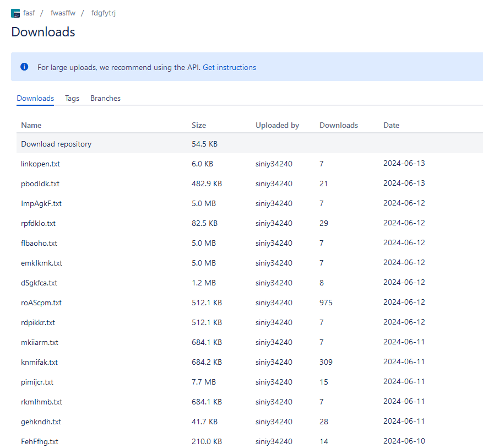483x448 pixels.
Task: Click the 2024-06-10 date cell
Action: [404, 441]
